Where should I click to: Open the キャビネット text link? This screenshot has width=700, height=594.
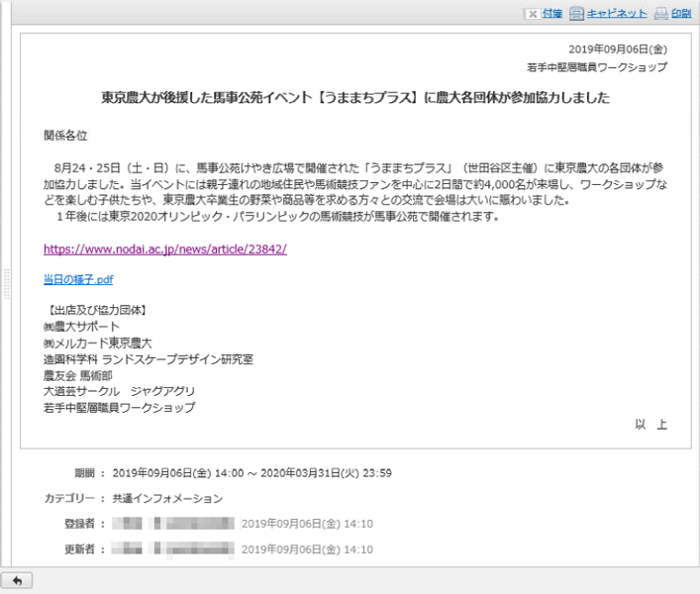[617, 14]
